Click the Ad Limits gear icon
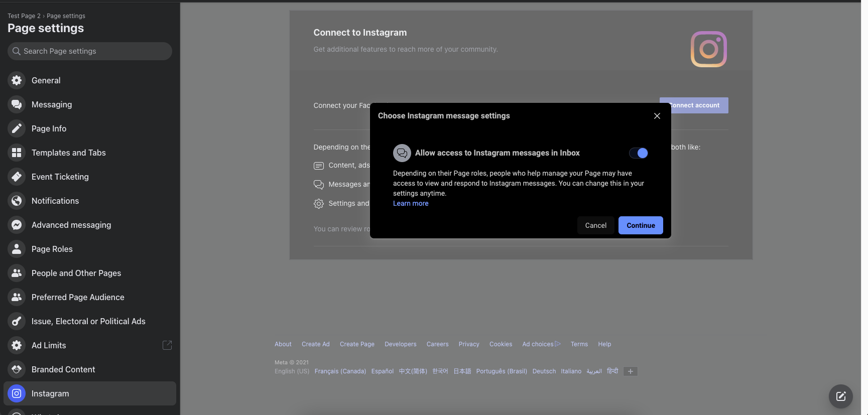The image size is (868, 415). [17, 345]
